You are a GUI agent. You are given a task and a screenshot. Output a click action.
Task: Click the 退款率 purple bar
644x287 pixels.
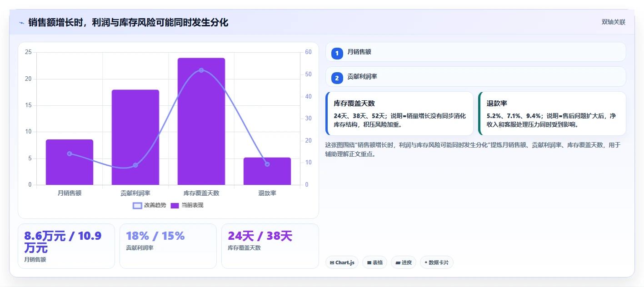(267, 171)
